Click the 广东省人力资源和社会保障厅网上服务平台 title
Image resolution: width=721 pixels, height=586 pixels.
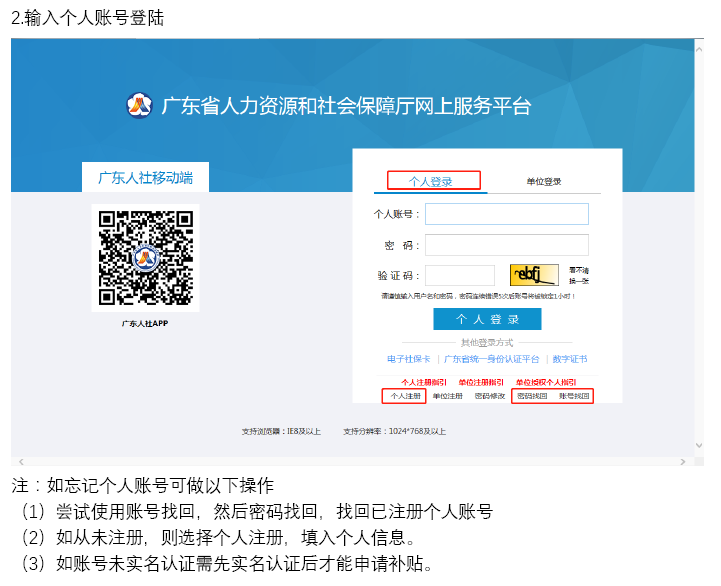(346, 106)
